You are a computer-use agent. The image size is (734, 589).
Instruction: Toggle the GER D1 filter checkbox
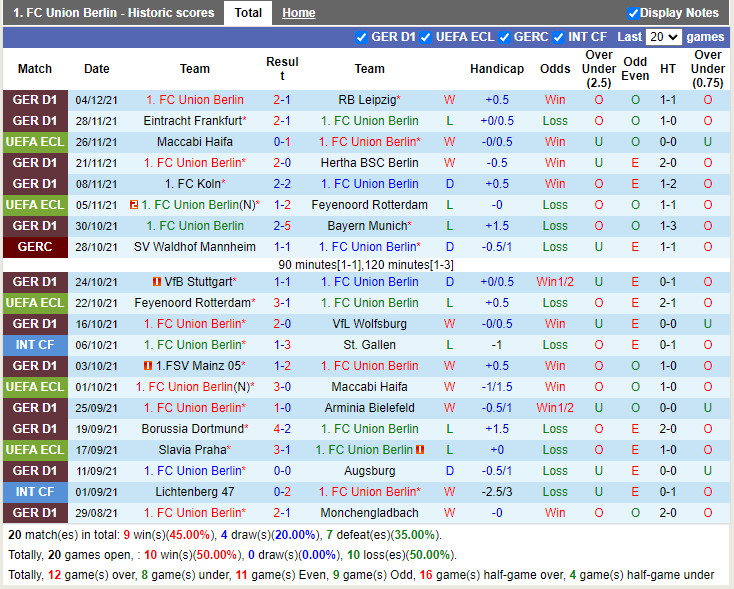(362, 37)
